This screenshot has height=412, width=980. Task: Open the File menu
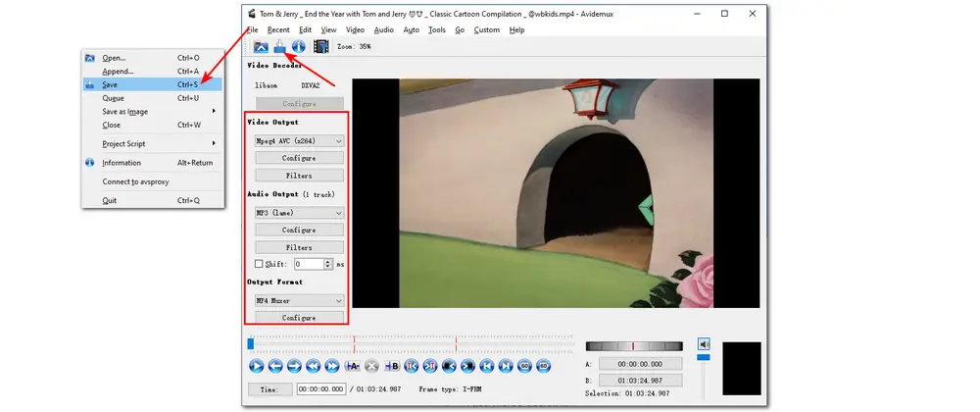click(253, 30)
